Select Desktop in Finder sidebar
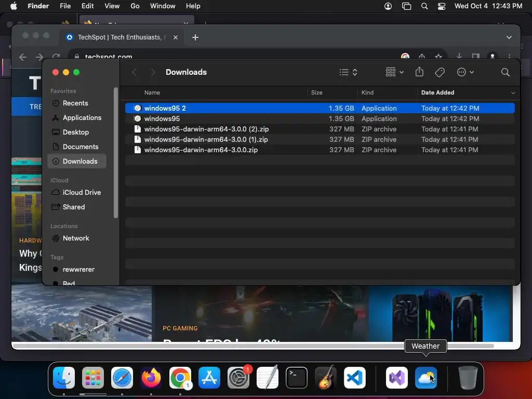Viewport: 532px width, 399px height. tap(77, 132)
